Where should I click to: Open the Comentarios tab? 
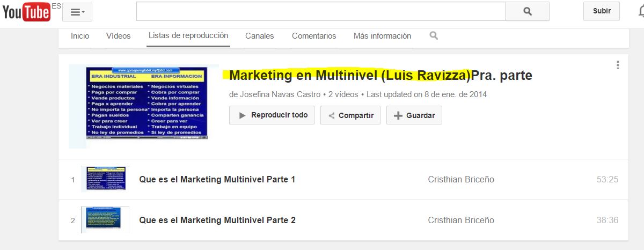(314, 36)
